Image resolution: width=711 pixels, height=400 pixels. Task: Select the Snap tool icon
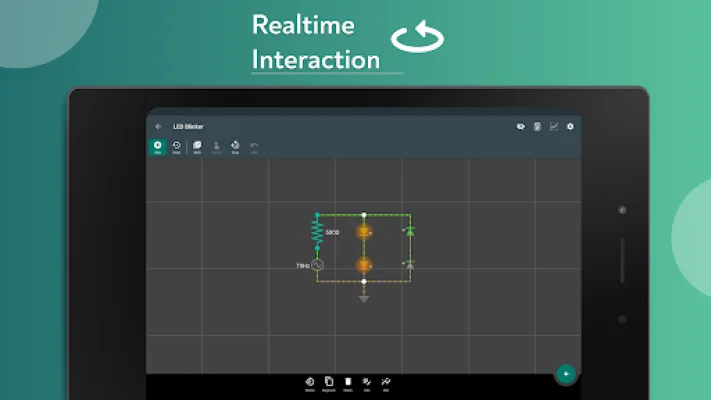[x=235, y=146]
